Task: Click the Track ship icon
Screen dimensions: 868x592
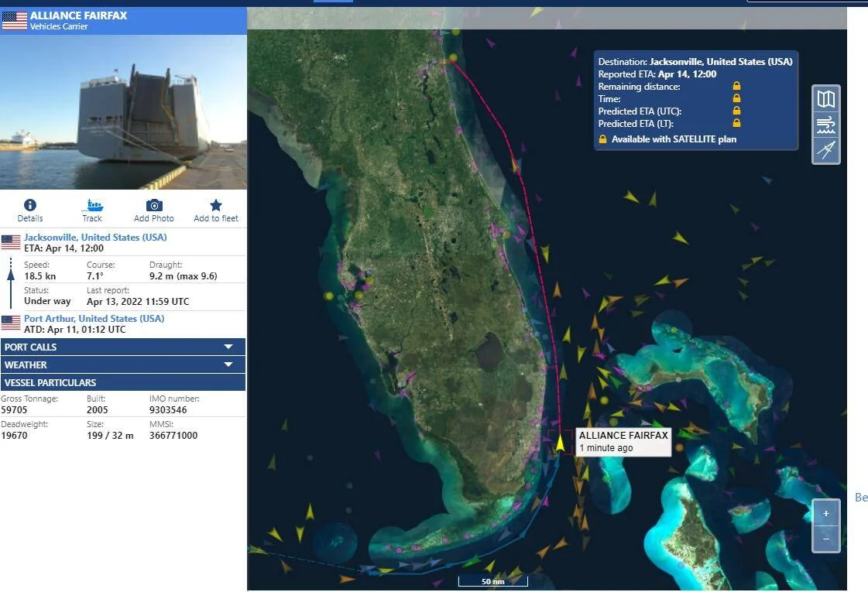Action: (92, 205)
